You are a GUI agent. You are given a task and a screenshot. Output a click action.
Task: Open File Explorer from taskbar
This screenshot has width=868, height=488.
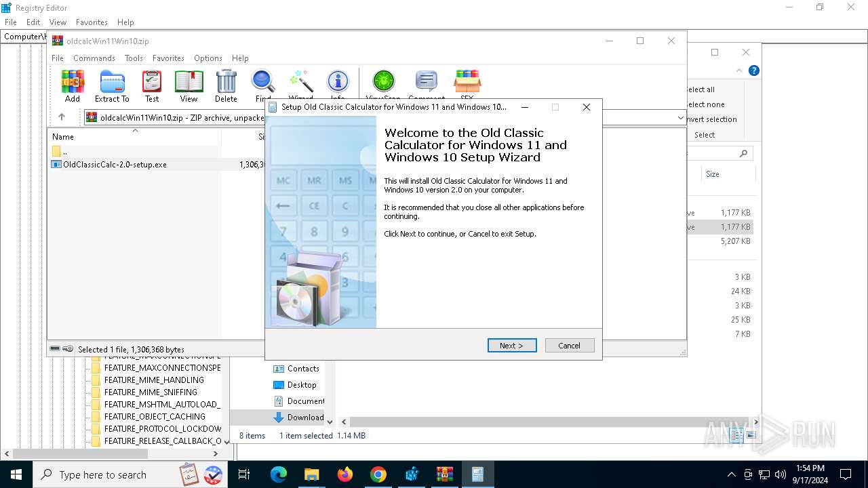311,474
